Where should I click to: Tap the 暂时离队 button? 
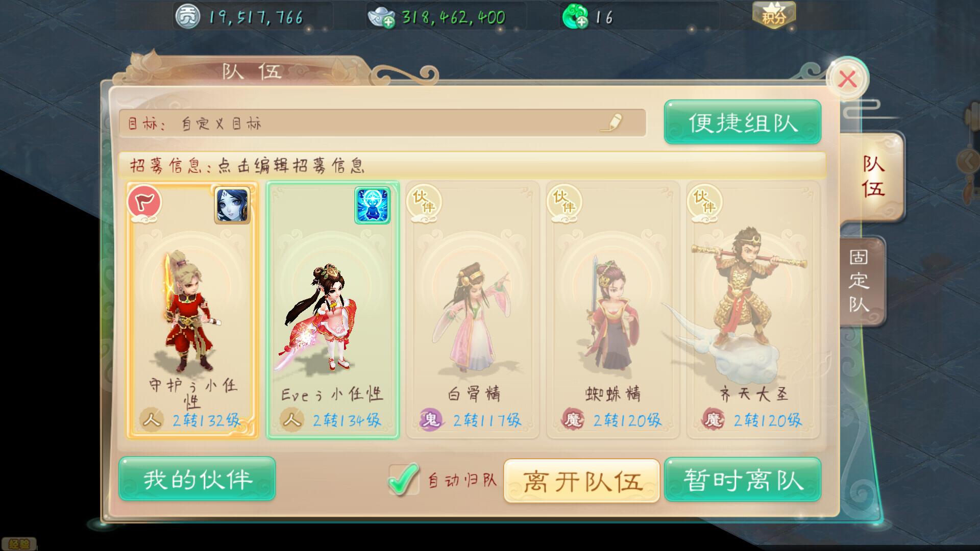743,480
